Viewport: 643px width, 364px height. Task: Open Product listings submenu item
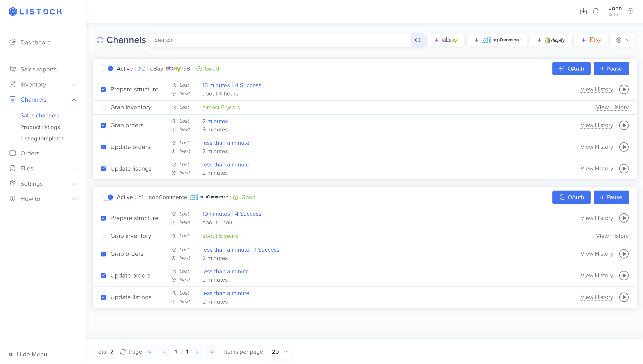coord(40,127)
